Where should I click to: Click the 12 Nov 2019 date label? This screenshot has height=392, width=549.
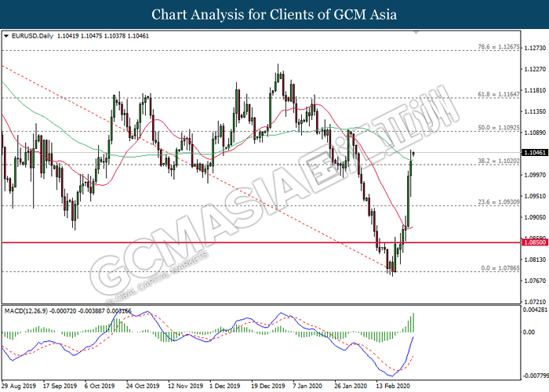(x=184, y=386)
